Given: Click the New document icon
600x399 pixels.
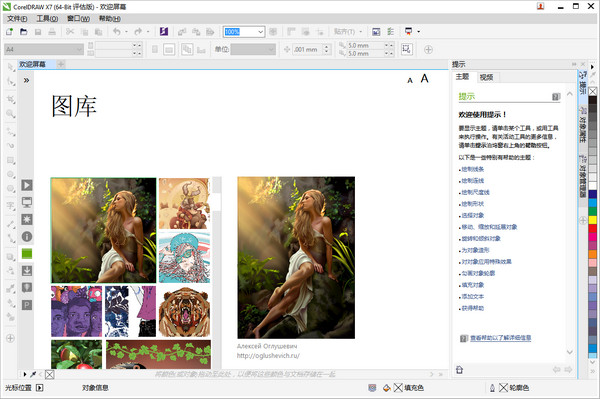Looking at the screenshot, I should pos(9,32).
